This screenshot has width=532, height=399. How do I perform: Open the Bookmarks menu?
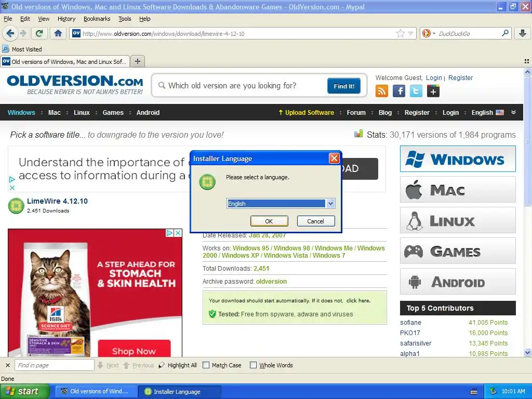coord(97,19)
